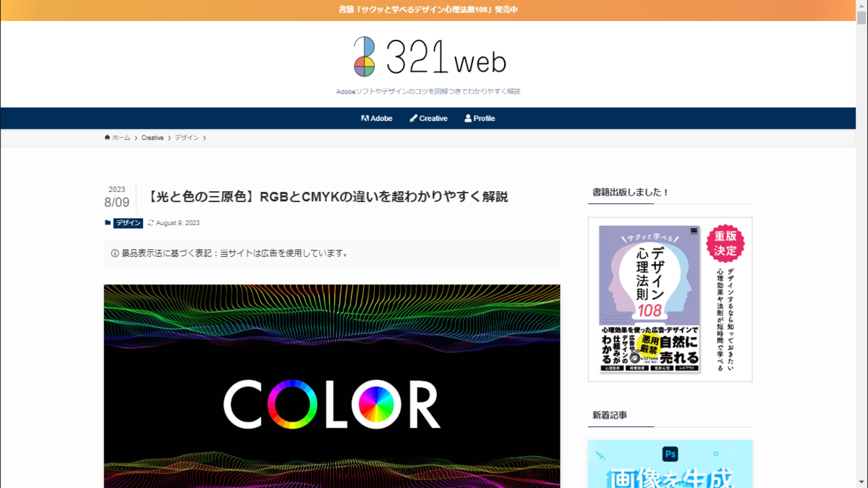Click the COLOR article hero image
Viewport: 868px width, 488px height.
coord(332,386)
